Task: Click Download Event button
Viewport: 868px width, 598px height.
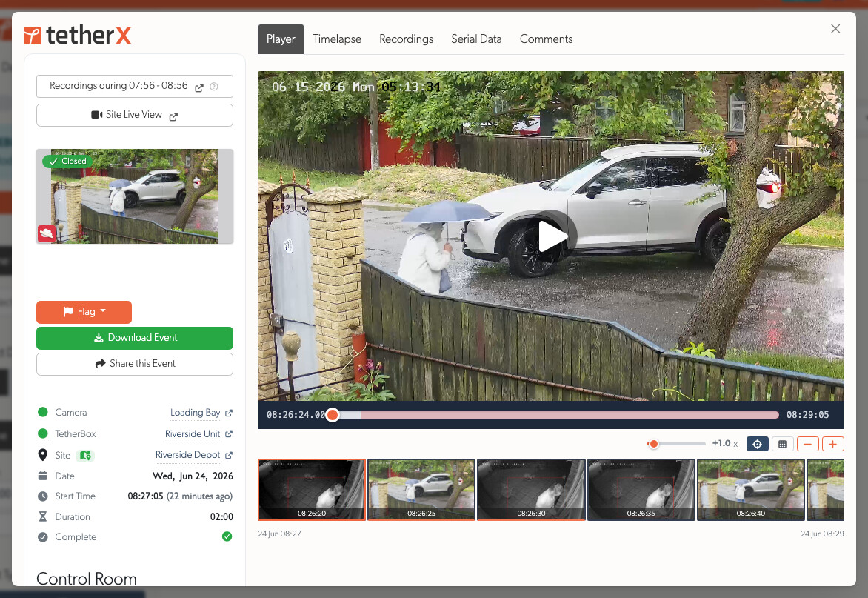Action: tap(135, 338)
